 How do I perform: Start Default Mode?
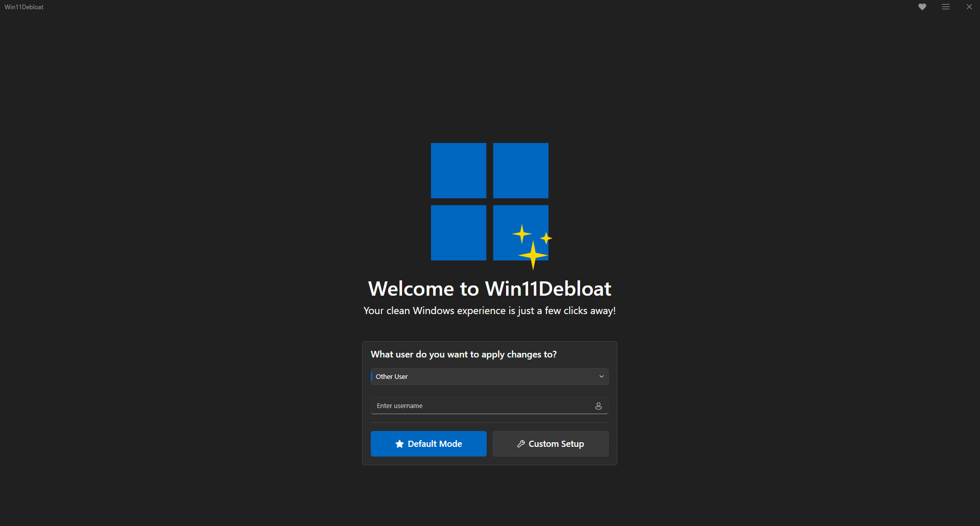coord(428,443)
